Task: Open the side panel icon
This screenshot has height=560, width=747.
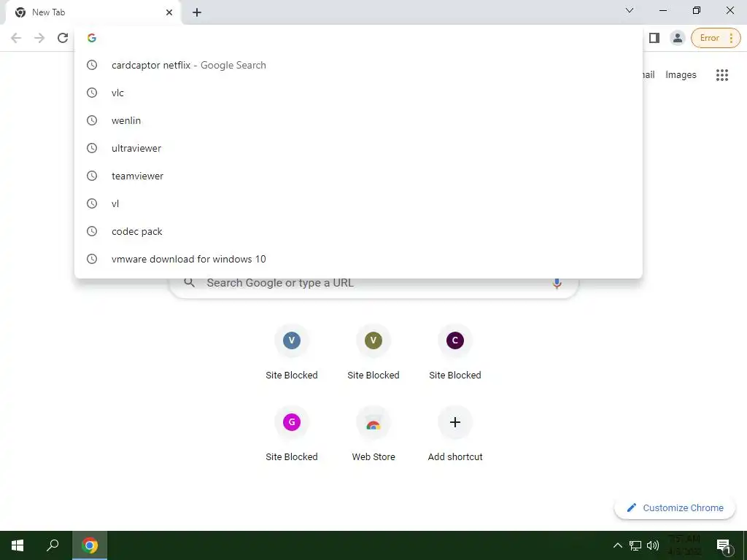Action: (654, 38)
